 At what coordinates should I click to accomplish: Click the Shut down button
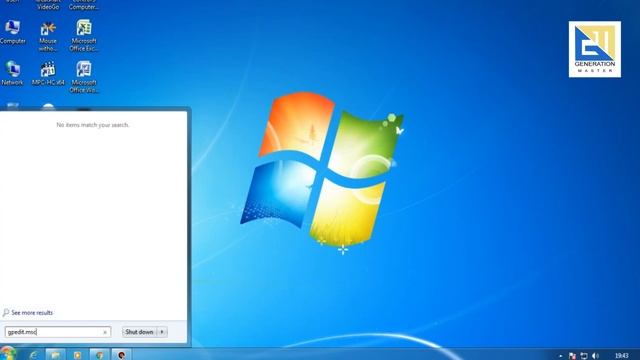tap(139, 332)
